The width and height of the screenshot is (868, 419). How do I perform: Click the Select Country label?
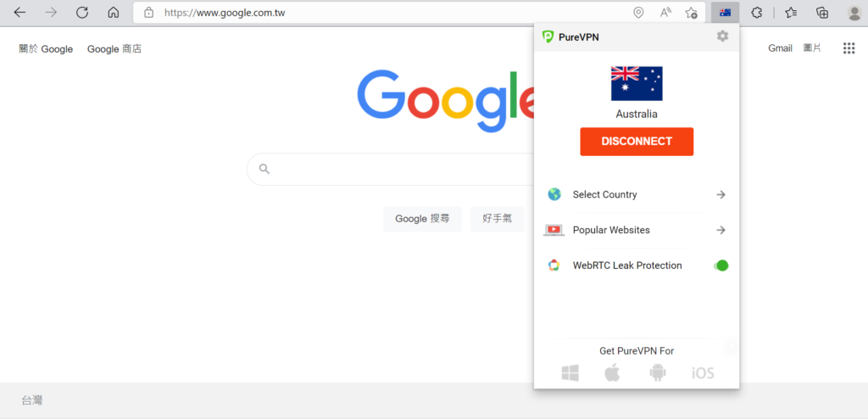tap(604, 194)
